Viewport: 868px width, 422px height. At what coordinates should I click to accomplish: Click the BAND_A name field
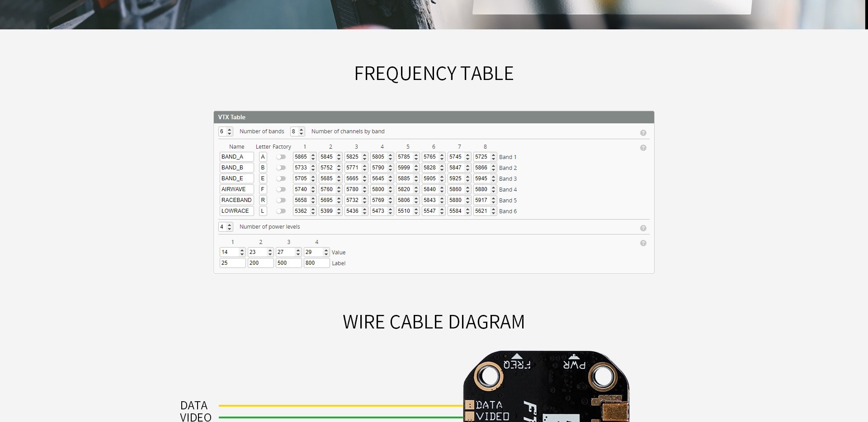click(x=236, y=157)
